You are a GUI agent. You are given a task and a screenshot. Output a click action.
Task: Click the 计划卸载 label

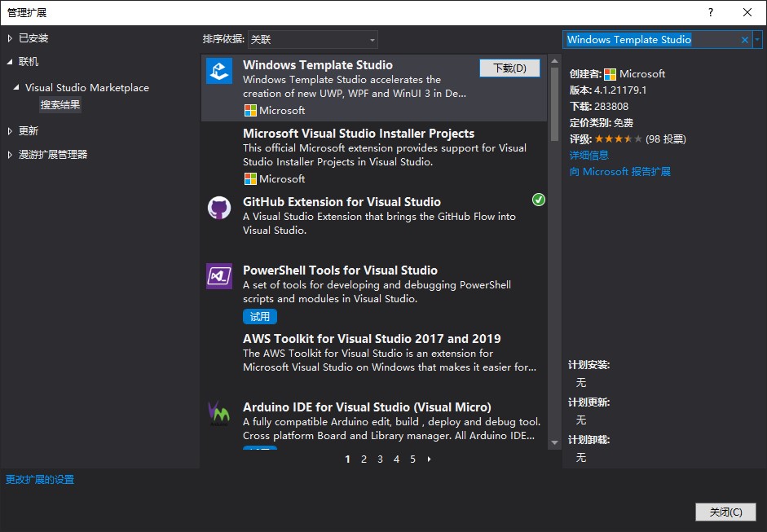pos(589,440)
